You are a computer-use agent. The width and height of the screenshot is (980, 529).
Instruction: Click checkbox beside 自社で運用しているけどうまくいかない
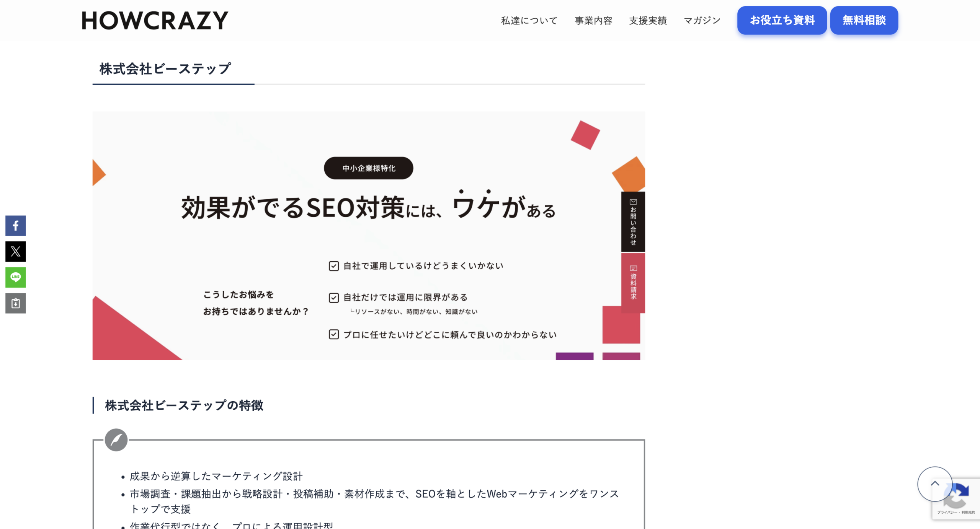(x=333, y=266)
